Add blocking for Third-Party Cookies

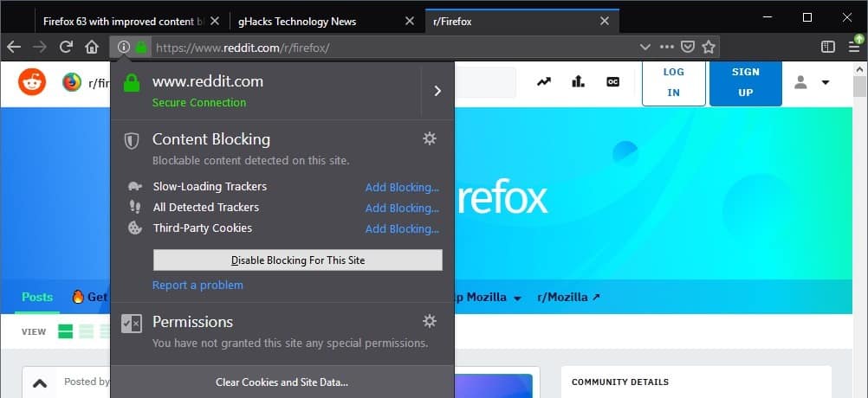[402, 229]
